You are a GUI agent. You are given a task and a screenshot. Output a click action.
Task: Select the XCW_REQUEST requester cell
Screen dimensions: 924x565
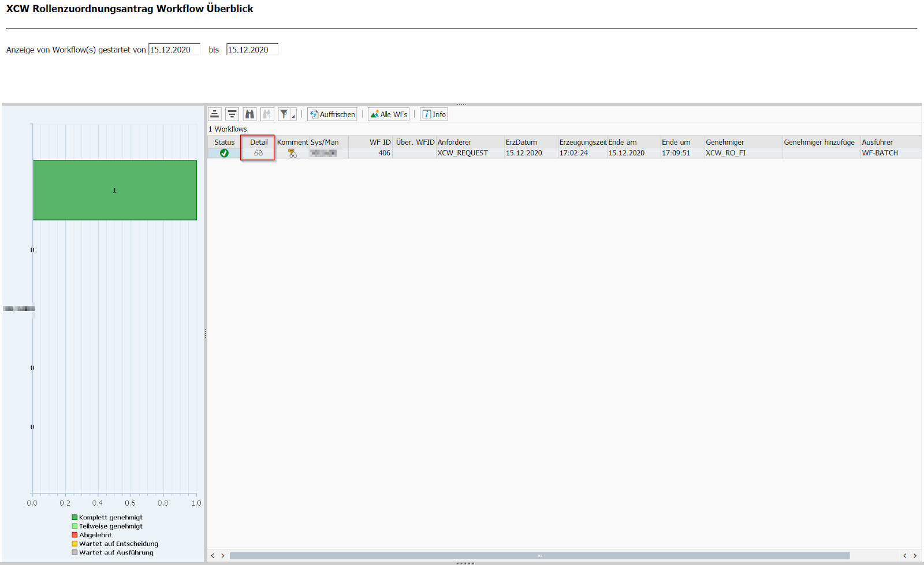470,153
